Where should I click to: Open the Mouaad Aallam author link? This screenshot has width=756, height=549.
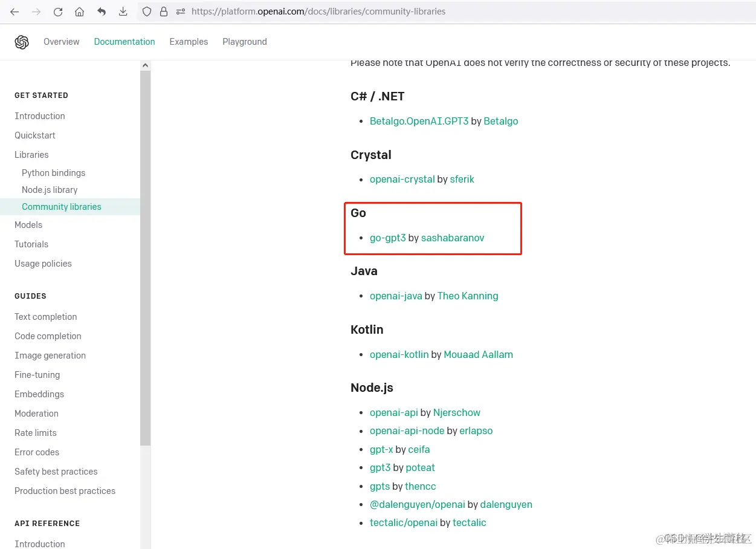click(479, 354)
